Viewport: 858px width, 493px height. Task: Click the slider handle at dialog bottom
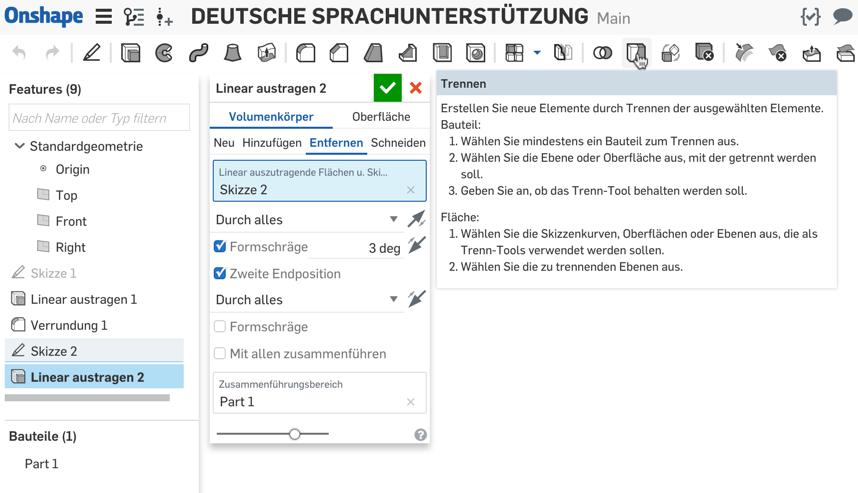click(x=294, y=434)
